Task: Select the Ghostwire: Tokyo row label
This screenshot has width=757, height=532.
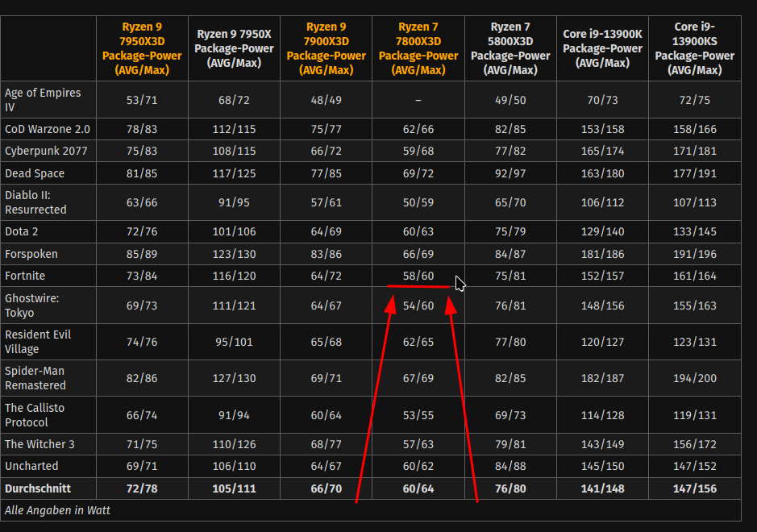Action: click(32, 305)
